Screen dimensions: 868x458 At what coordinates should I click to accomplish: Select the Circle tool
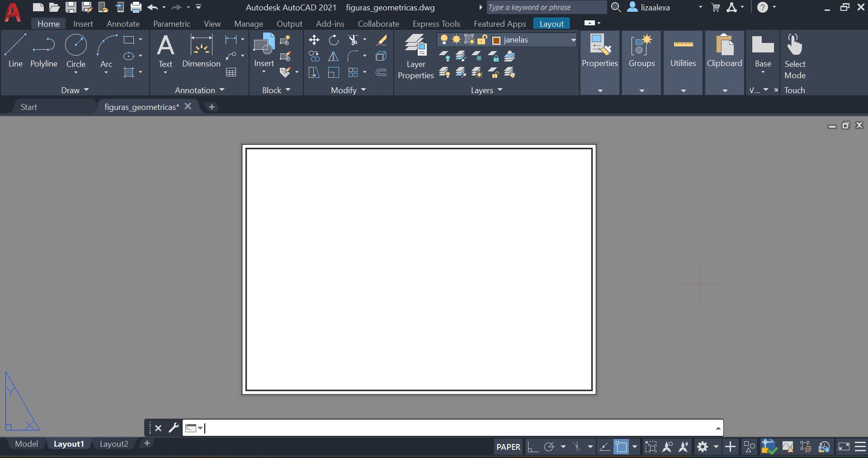coord(76,51)
